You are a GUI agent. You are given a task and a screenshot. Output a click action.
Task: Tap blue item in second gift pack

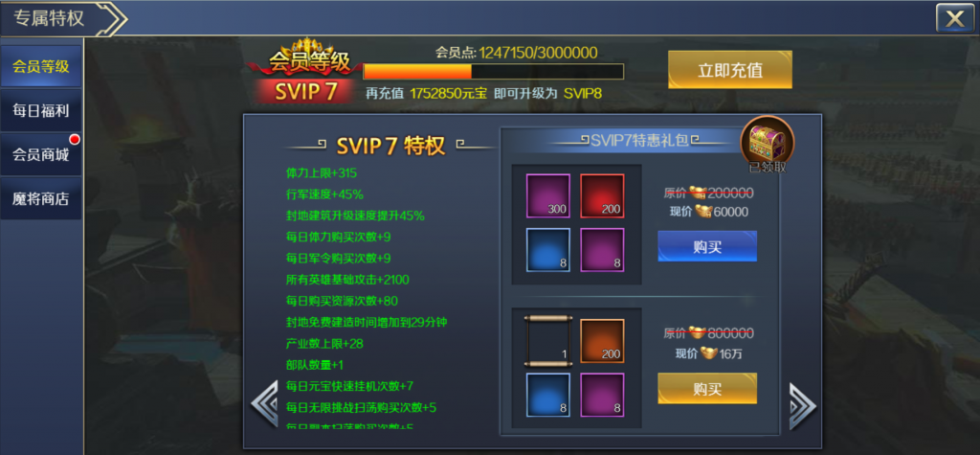[x=548, y=395]
